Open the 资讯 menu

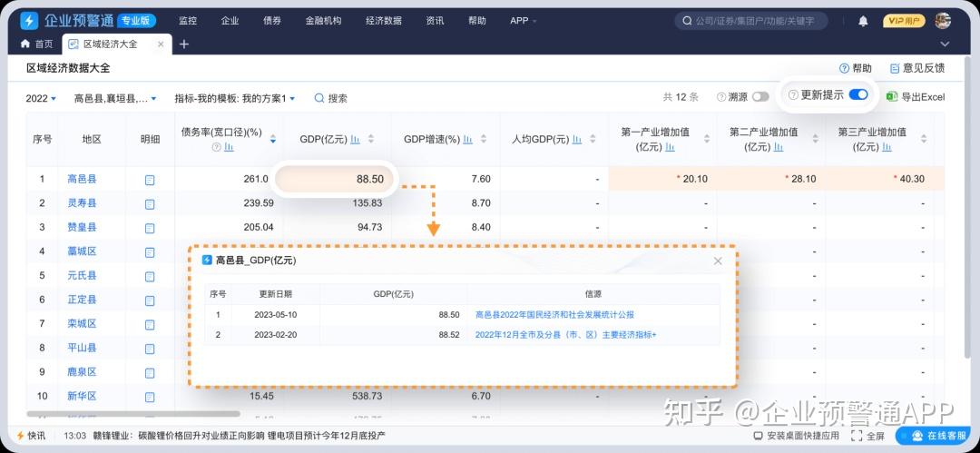435,21
